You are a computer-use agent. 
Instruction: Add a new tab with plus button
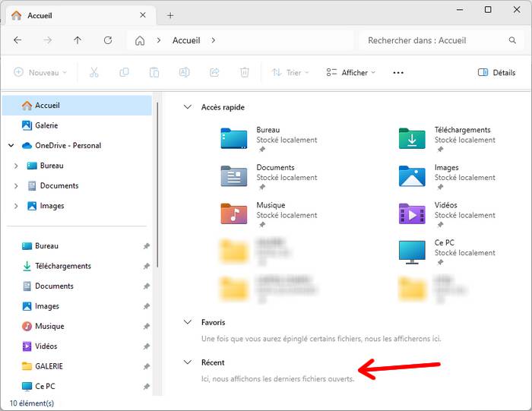pos(170,16)
